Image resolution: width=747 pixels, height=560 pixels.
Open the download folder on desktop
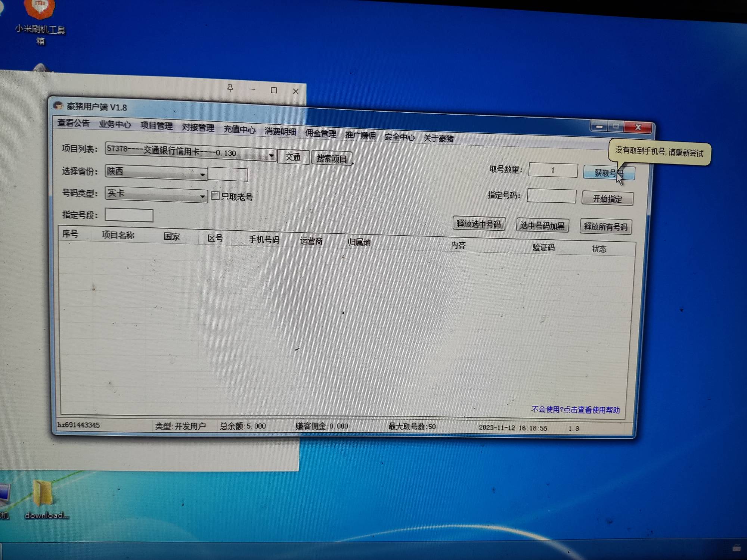click(x=46, y=499)
